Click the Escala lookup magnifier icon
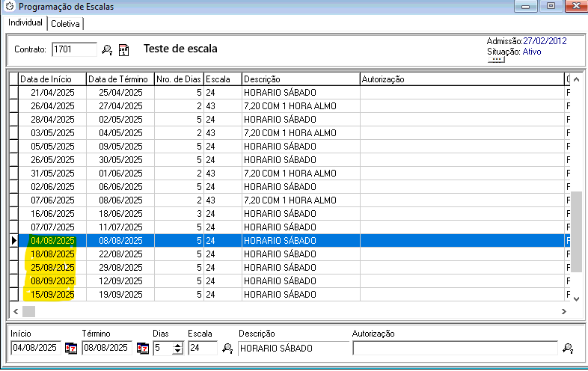The image size is (588, 371). point(227,348)
